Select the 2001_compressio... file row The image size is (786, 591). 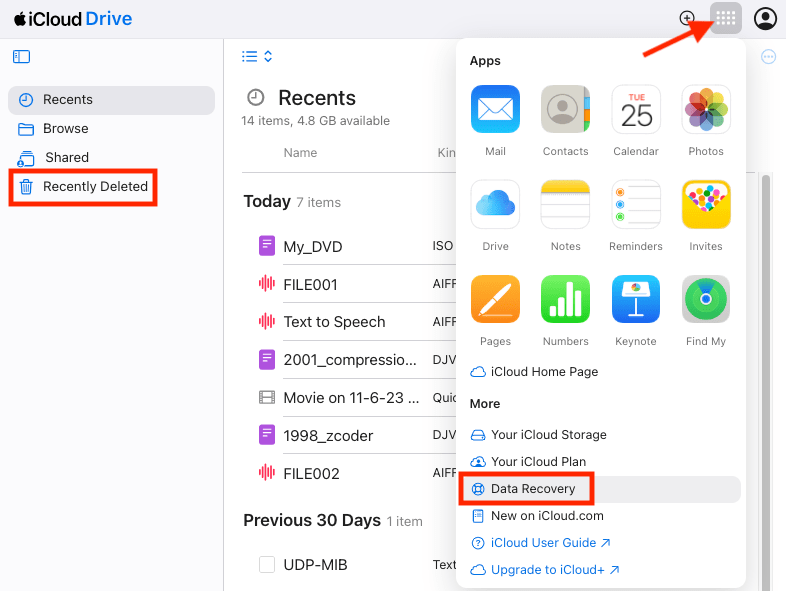point(349,359)
